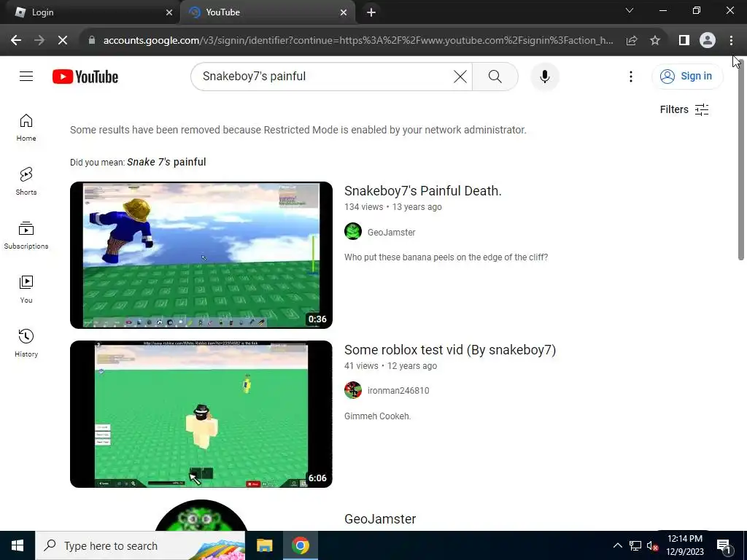Screen dimensions: 747x560
Task: Go back with Chrome back arrow
Action: pos(16,40)
